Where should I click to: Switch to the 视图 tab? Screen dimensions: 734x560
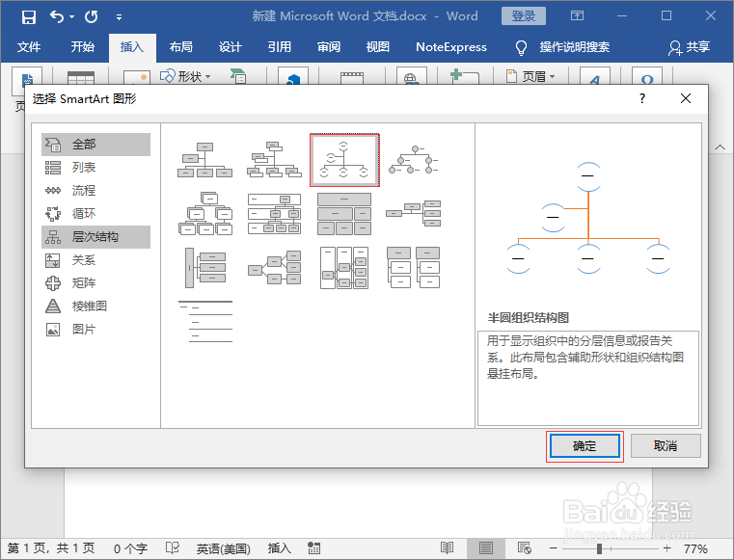377,47
